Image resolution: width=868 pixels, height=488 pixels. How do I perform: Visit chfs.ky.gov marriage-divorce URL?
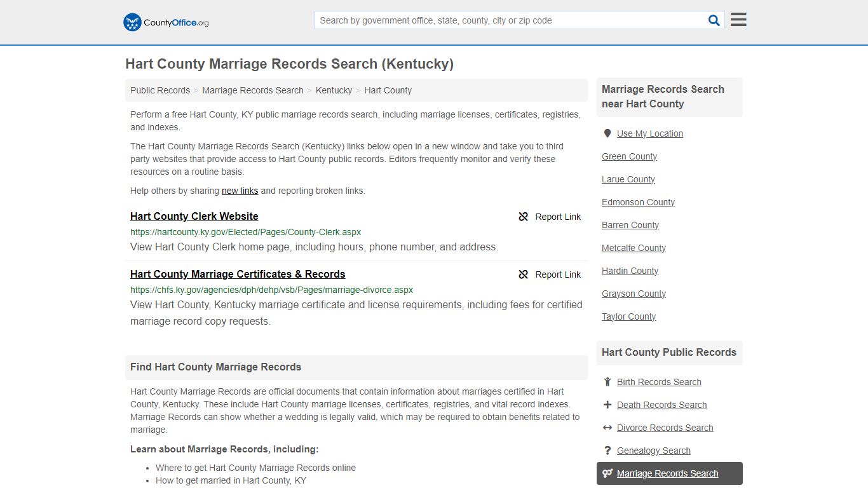[x=271, y=290]
